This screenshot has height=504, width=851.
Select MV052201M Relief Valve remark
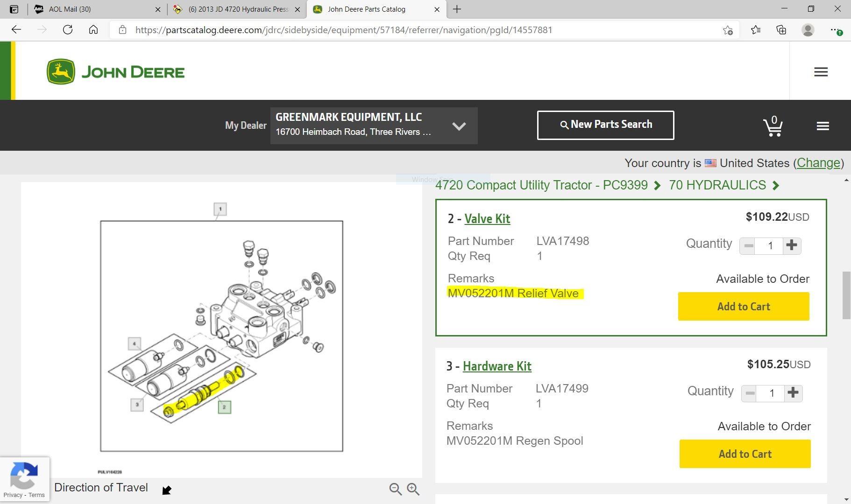pyautogui.click(x=513, y=293)
